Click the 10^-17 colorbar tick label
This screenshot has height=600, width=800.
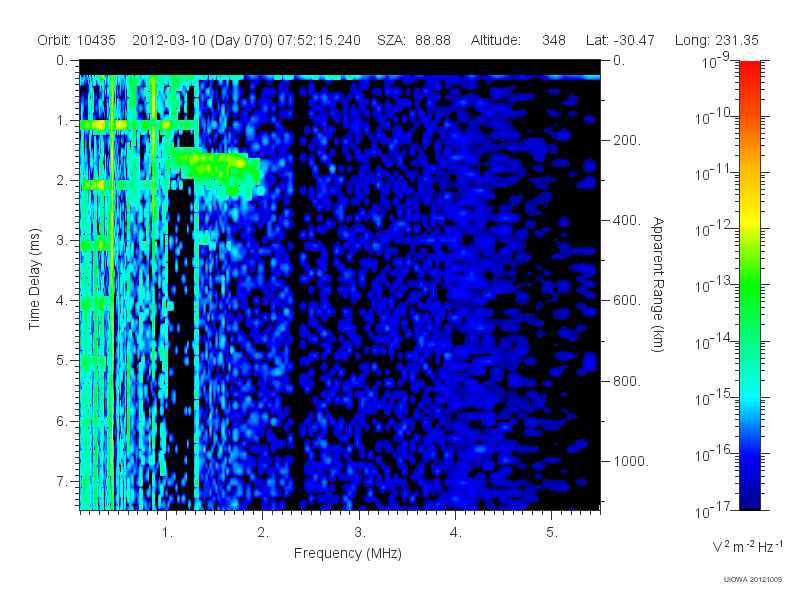click(714, 509)
